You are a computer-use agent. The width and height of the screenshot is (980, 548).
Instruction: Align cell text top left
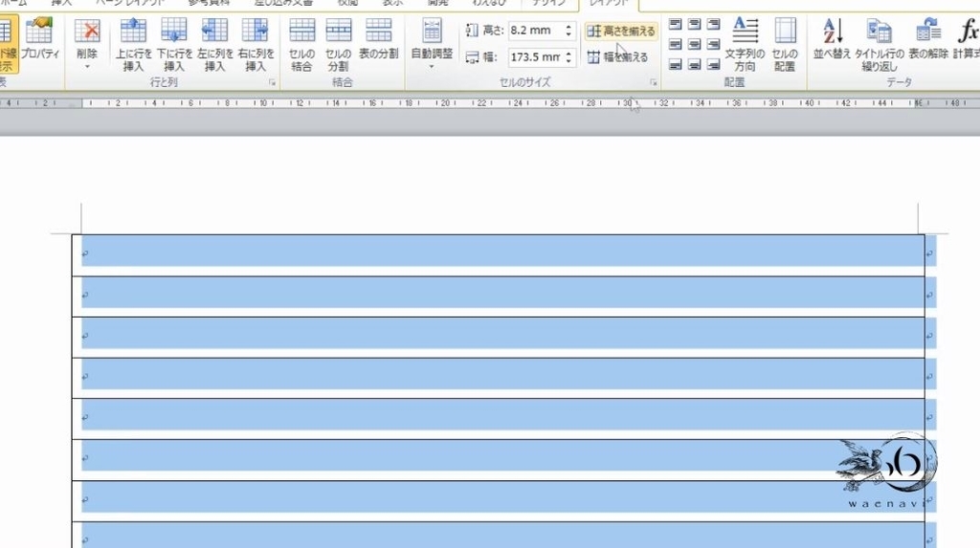coord(675,24)
